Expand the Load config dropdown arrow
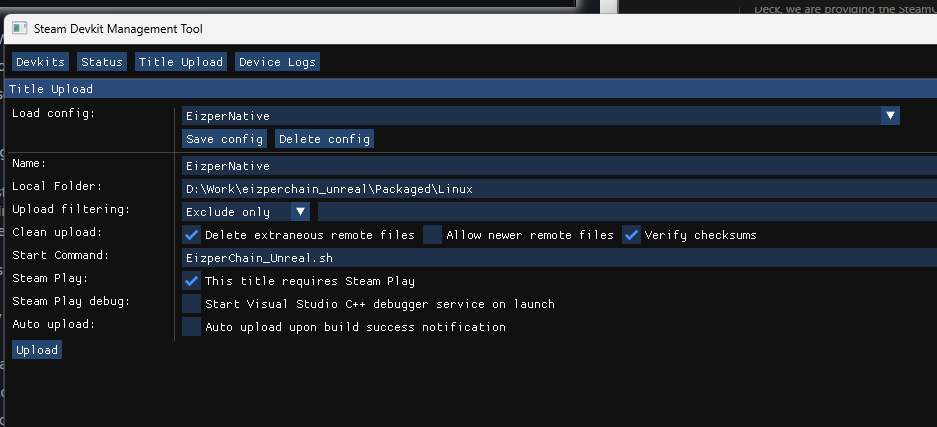Screen dimensions: 937x427 click(890, 116)
